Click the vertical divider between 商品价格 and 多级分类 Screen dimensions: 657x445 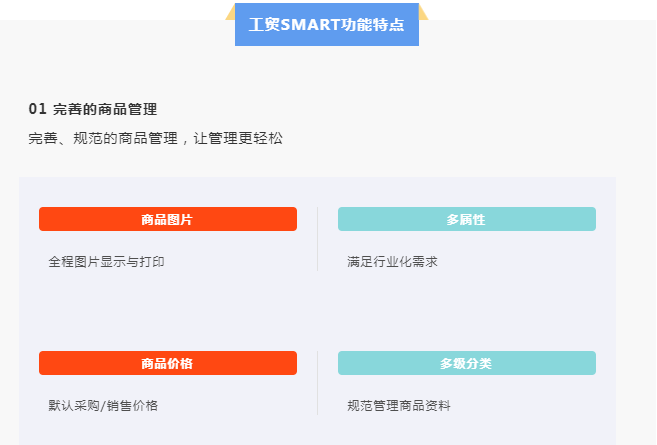click(318, 383)
